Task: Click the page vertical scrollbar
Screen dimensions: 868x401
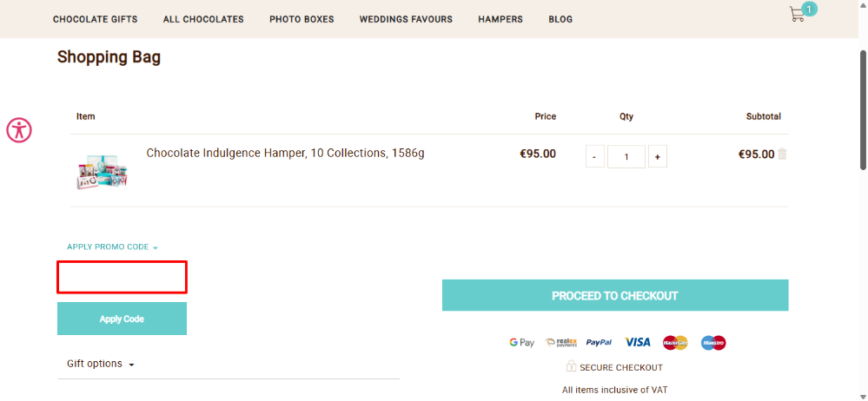Action: (x=863, y=109)
